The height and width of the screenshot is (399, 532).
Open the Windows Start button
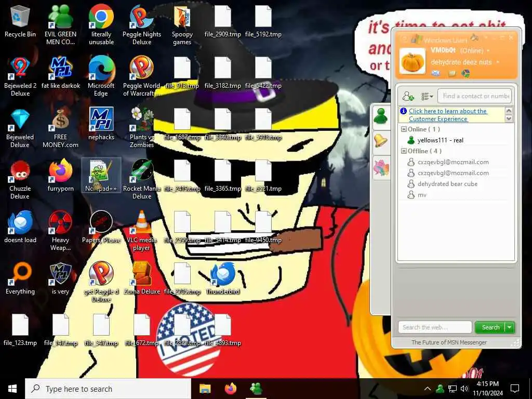[12, 389]
